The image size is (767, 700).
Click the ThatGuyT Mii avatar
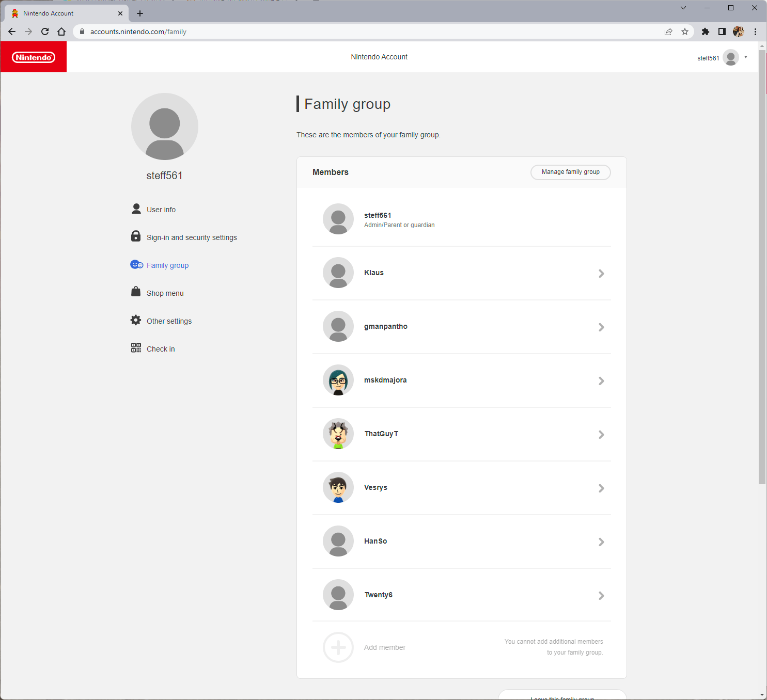[338, 434]
